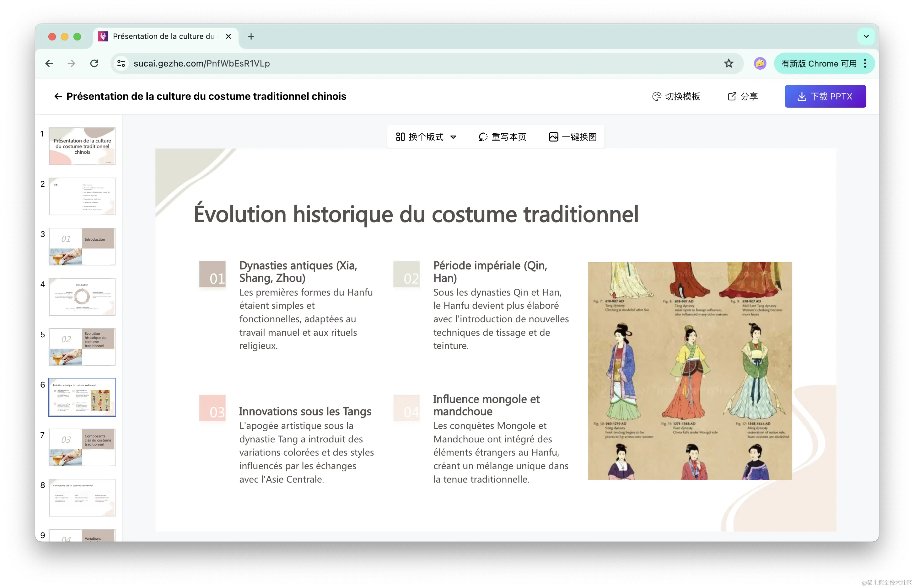
Task: Expand the tab search chevron at top right
Action: 866,37
